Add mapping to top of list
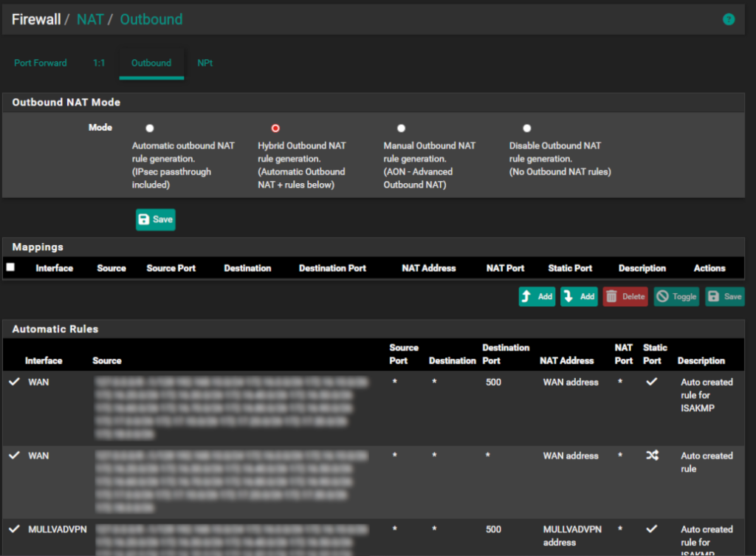 [x=537, y=297]
